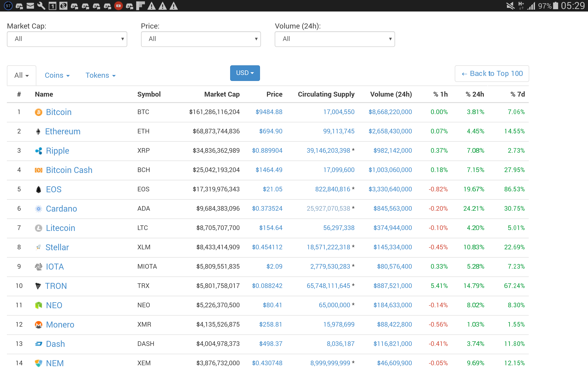The image size is (588, 368).
Task: Click Monero 1h change -0.56%
Action: [438, 325]
